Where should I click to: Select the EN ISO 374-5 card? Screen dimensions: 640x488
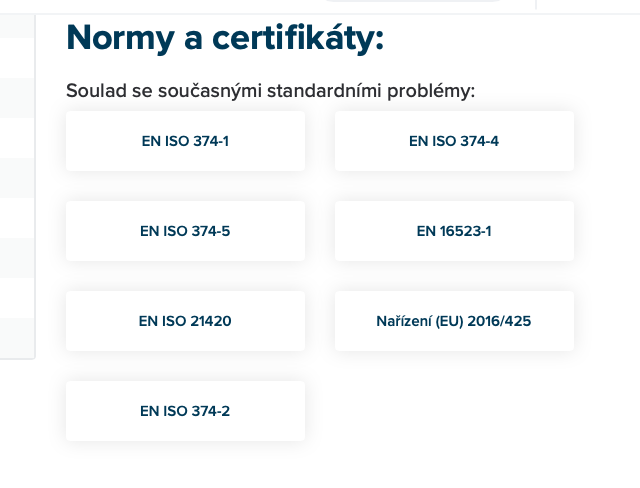185,231
